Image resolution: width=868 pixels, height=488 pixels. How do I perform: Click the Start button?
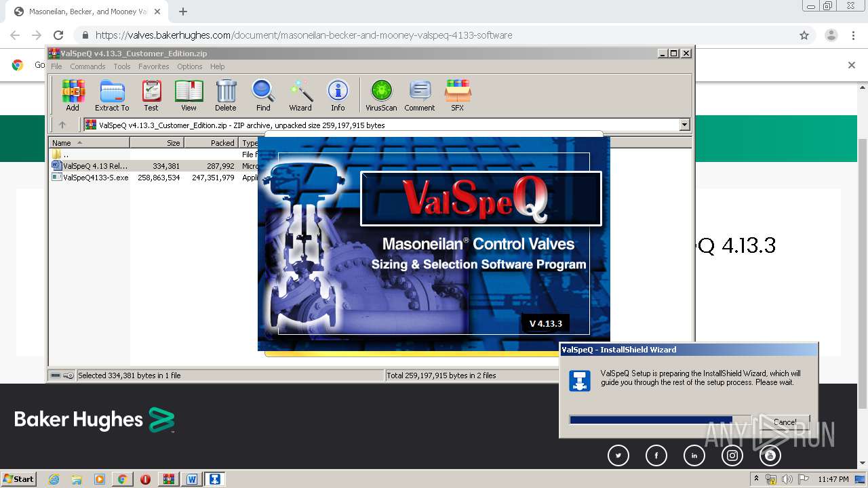click(18, 479)
